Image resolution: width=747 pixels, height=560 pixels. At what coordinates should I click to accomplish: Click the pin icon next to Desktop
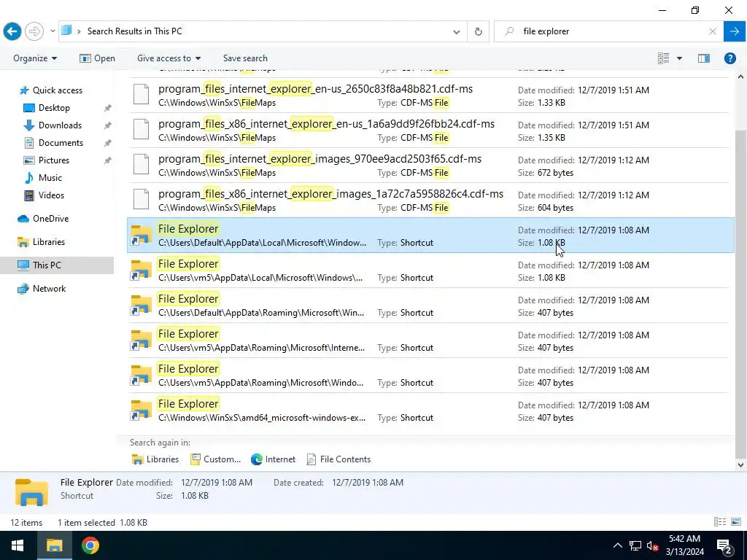pyautogui.click(x=108, y=108)
